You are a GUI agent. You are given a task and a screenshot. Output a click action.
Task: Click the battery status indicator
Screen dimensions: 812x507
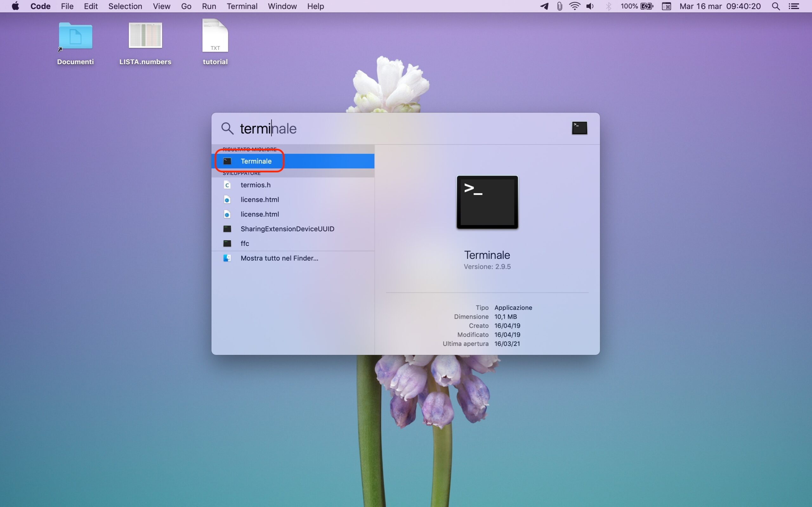[646, 6]
